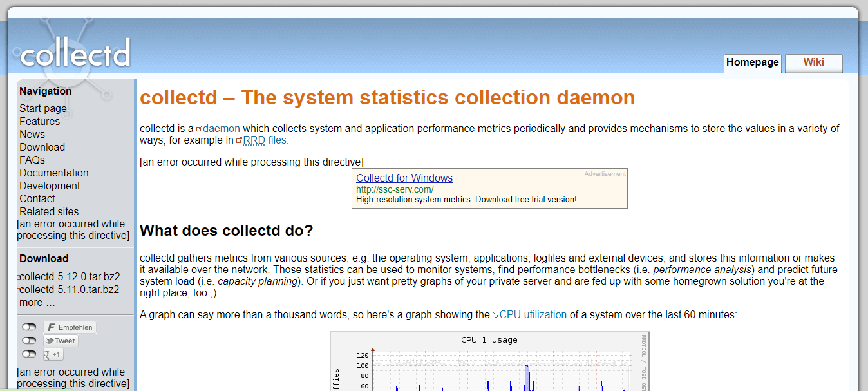Enable the toggle beside Google +1

(29, 354)
